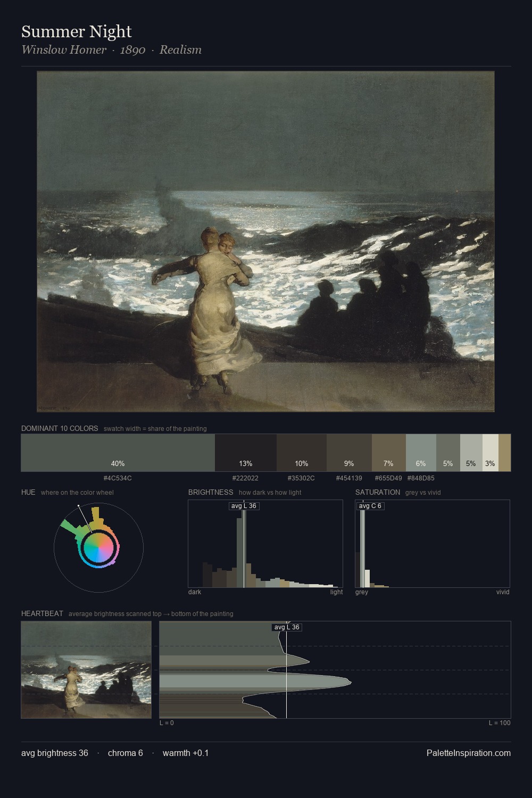Click the 'L = 0' axis label
The width and height of the screenshot is (532, 798).
[x=167, y=723]
